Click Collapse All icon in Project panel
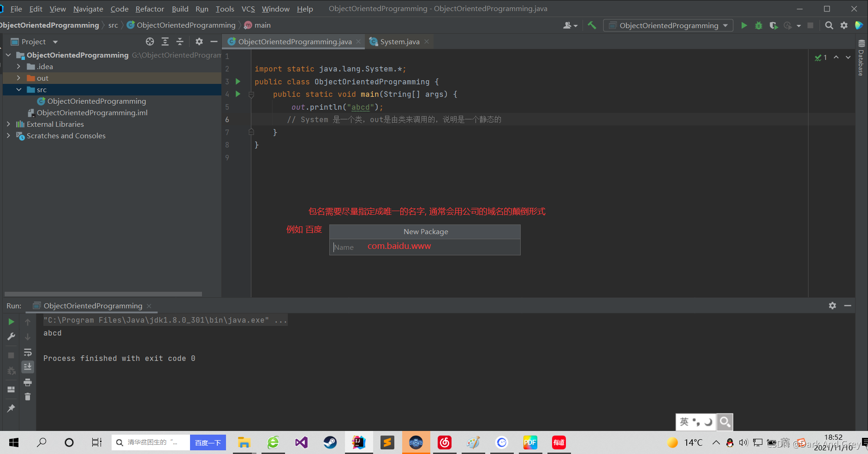This screenshot has height=454, width=868. point(180,41)
